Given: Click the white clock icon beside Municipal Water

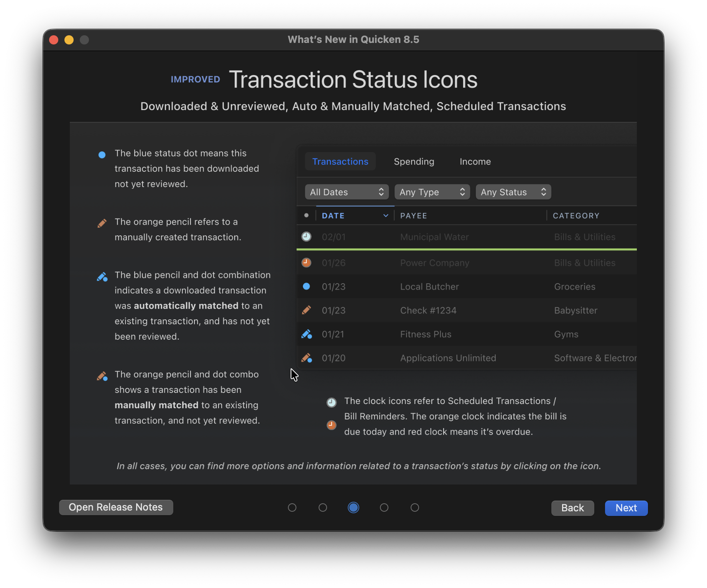Looking at the screenshot, I should click(306, 237).
